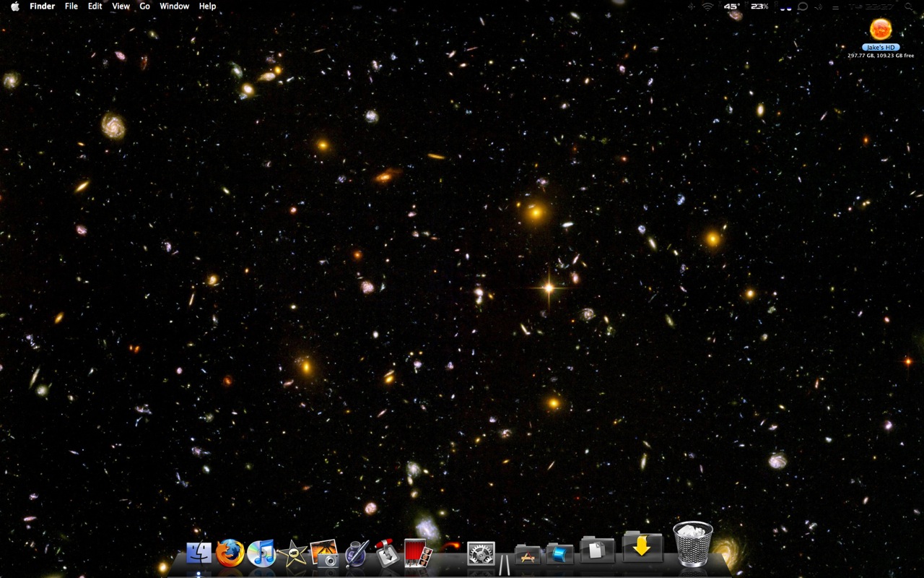The width and height of the screenshot is (924, 578).
Task: Launch iPhoto from the Dock
Action: [x=324, y=554]
